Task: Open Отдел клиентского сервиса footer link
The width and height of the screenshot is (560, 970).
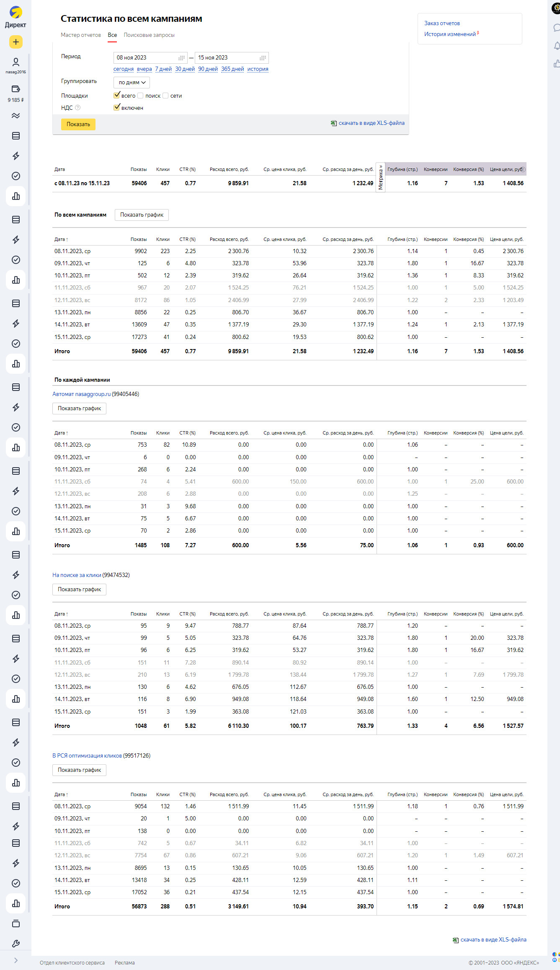Action: [72, 963]
